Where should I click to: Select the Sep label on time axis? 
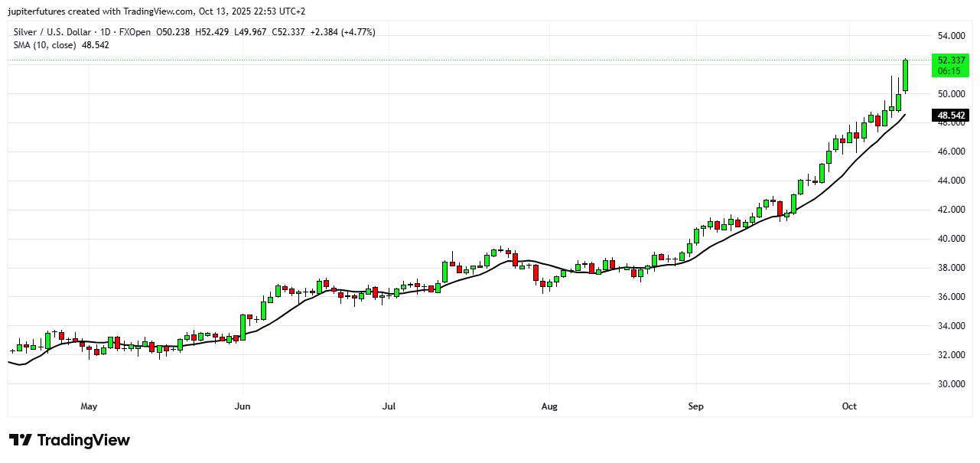[695, 405]
